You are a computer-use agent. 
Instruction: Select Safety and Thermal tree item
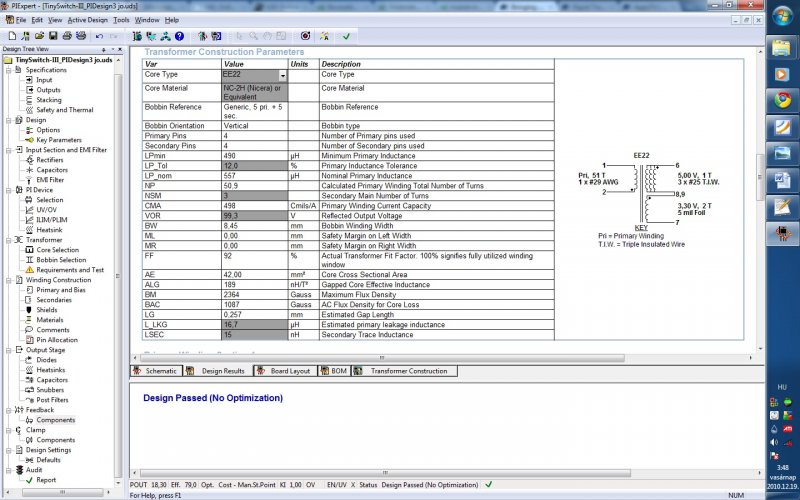(x=65, y=110)
